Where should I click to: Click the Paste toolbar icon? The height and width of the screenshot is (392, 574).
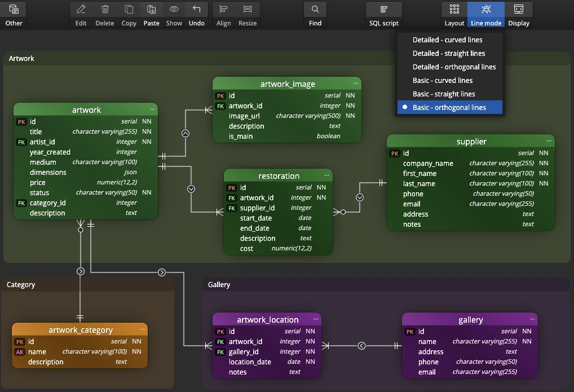point(152,9)
